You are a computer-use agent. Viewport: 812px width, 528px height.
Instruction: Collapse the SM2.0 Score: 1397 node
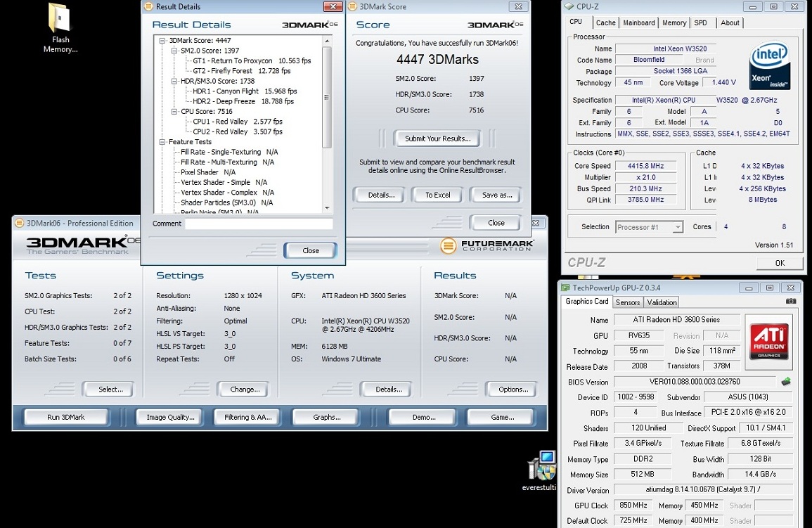click(174, 51)
